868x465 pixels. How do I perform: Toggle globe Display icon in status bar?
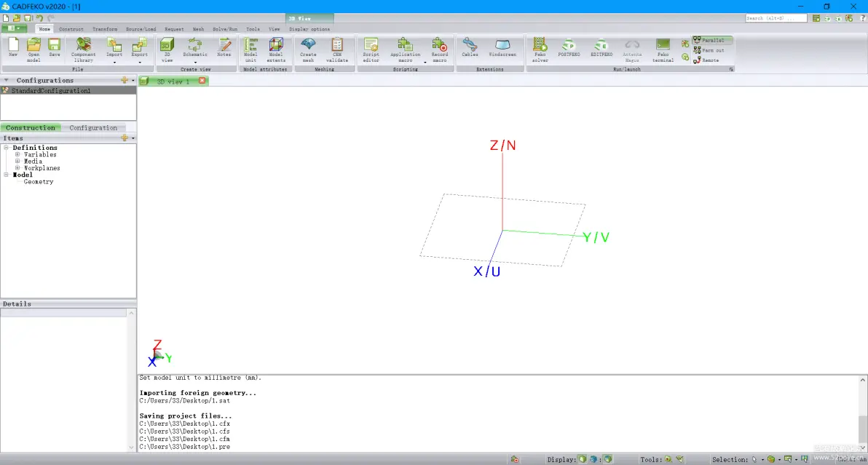[593, 459]
